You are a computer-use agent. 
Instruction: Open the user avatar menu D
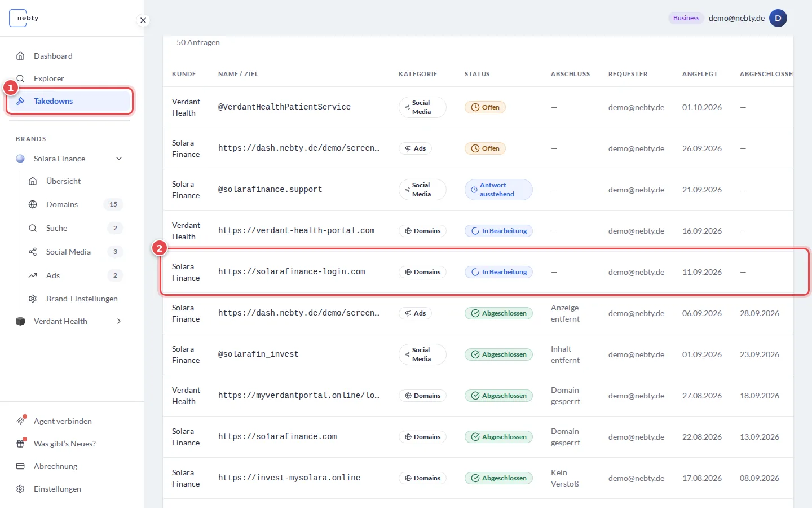pos(778,18)
